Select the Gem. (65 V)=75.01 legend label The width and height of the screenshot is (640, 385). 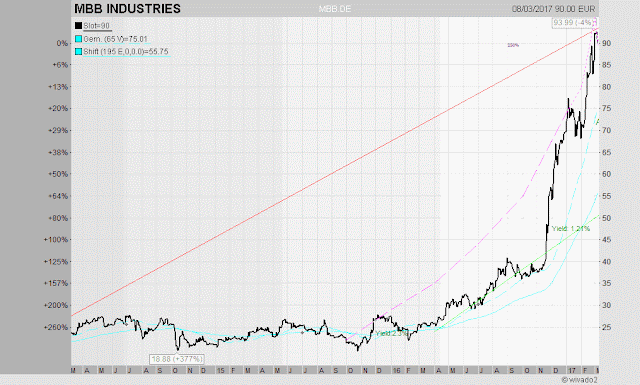(116, 39)
